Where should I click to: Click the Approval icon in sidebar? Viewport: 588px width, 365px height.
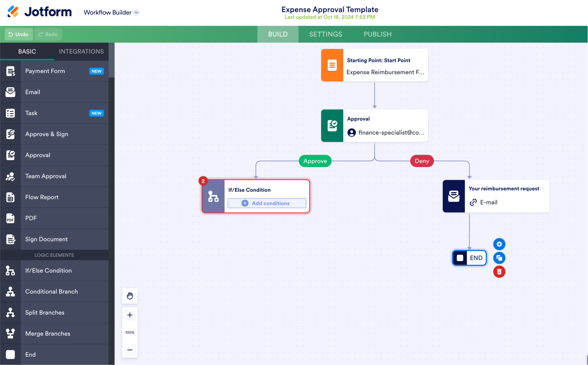point(10,155)
